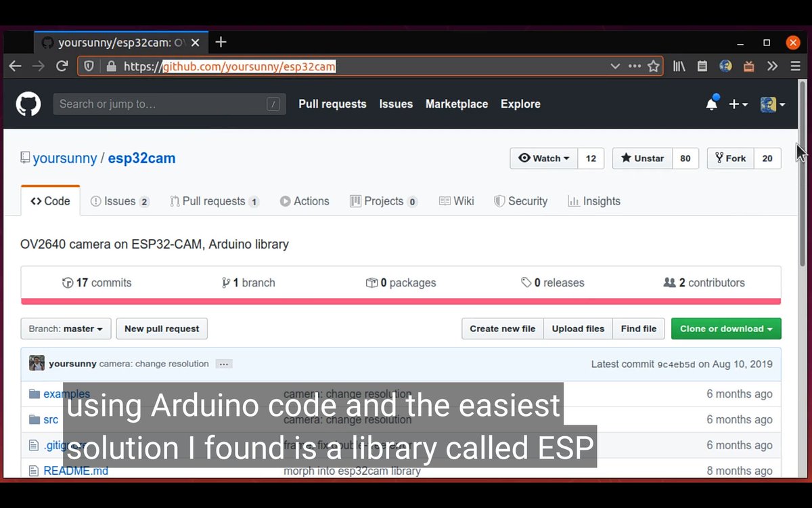View the 17 commits history
Screen dimensions: 812x508
[97, 283]
